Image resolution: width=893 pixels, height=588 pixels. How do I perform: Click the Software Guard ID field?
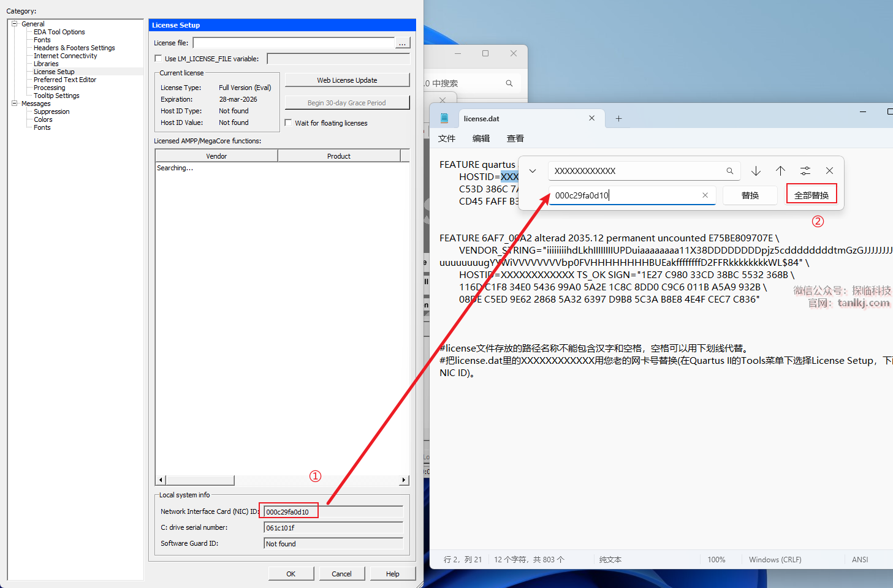point(333,543)
